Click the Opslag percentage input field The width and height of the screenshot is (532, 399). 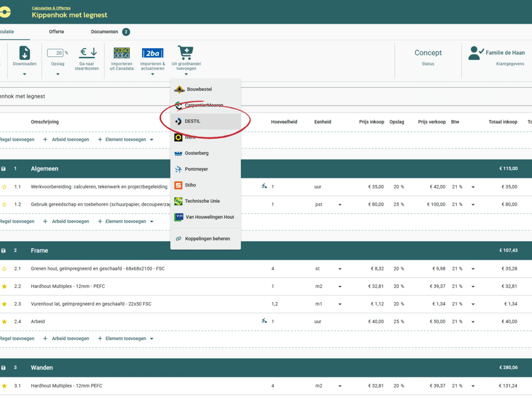(55, 52)
